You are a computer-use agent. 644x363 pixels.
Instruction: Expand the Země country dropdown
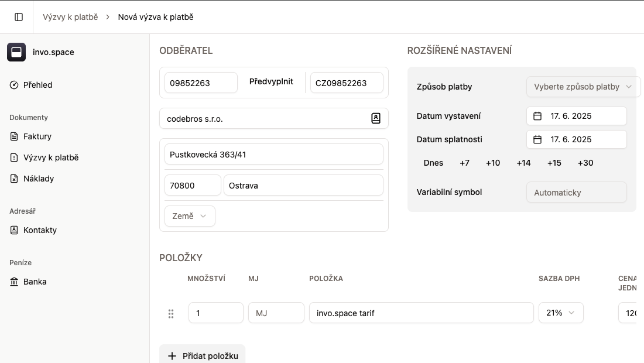click(190, 216)
